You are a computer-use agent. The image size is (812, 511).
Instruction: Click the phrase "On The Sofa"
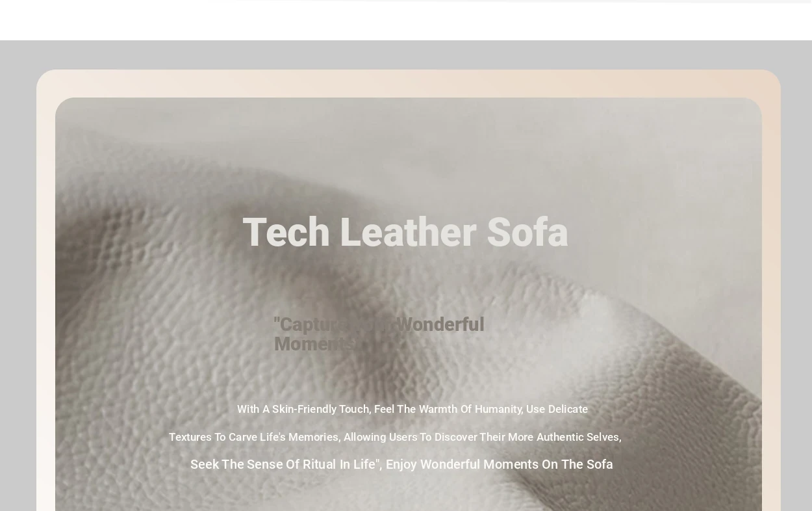[x=577, y=464]
